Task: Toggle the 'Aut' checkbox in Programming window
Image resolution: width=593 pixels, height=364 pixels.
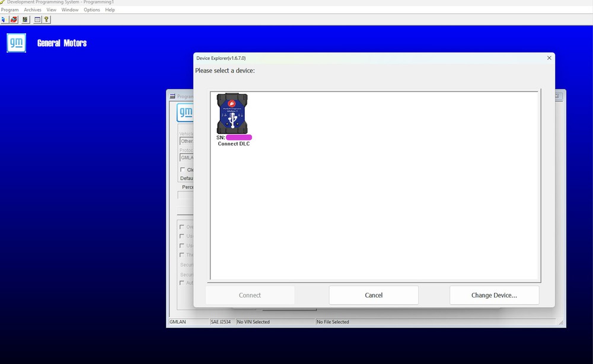Action: tap(182, 283)
